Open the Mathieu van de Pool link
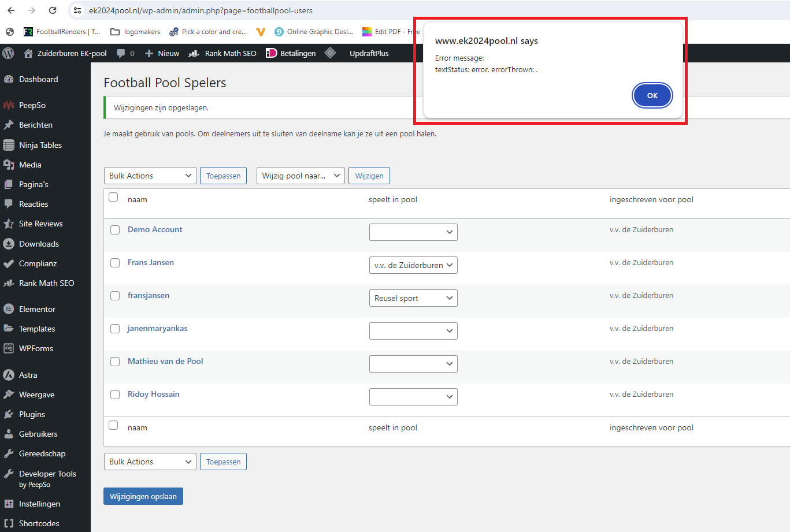Screen dimensions: 790x532 coord(165,361)
